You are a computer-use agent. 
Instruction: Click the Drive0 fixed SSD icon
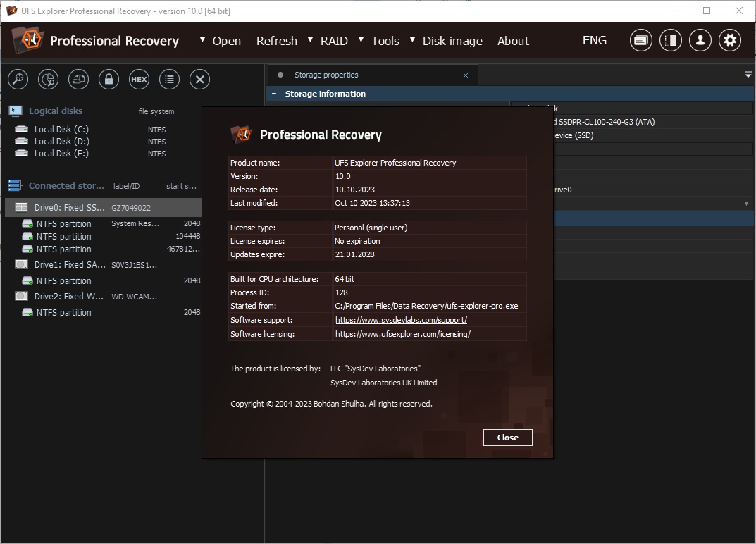(21, 207)
